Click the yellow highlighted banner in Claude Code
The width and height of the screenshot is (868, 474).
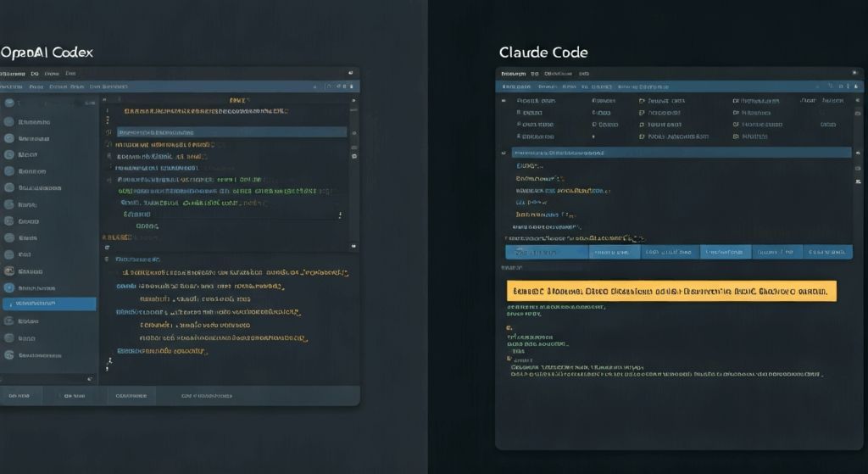click(x=671, y=291)
